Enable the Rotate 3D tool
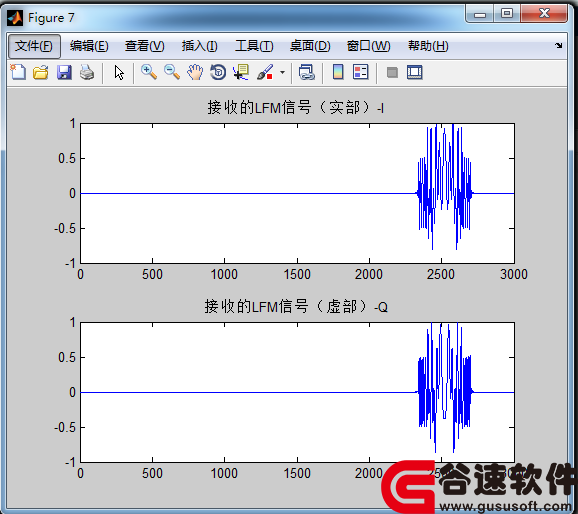578x514 pixels. coord(218,72)
